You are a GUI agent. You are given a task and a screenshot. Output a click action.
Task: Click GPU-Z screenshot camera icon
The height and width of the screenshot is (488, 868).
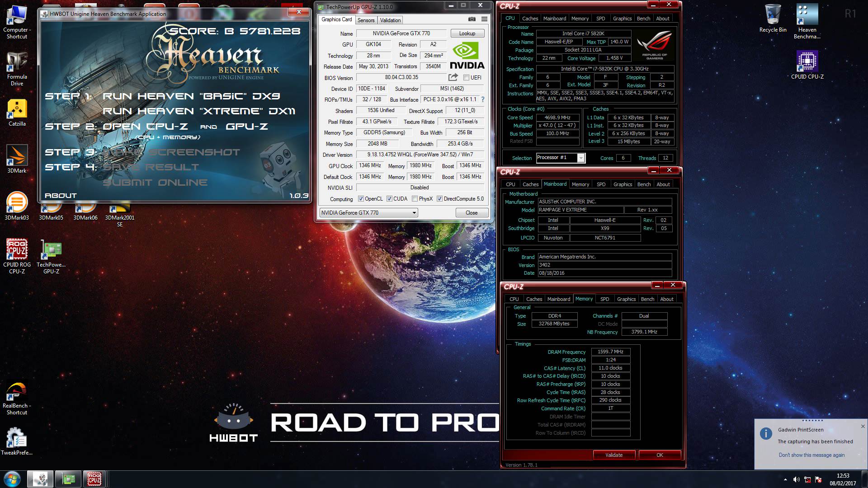pos(472,19)
